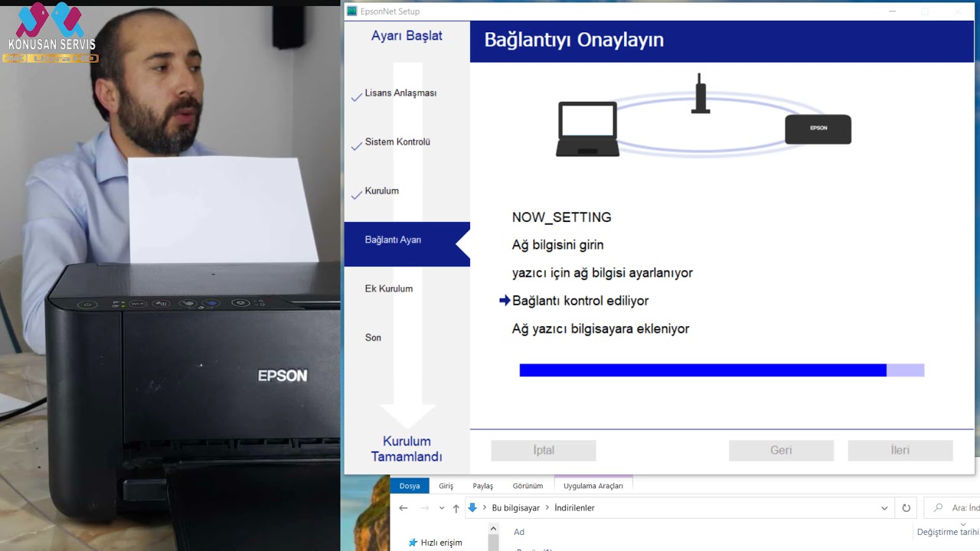The image size is (980, 551).
Task: Click İndirilenler in the breadcrumb
Action: (x=574, y=508)
